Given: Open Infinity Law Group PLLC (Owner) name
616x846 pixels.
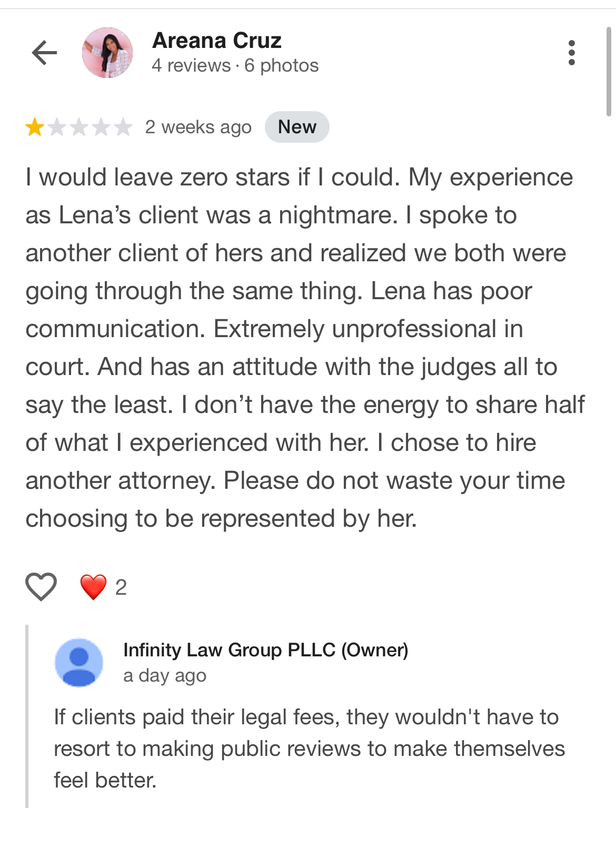Looking at the screenshot, I should click(x=265, y=650).
